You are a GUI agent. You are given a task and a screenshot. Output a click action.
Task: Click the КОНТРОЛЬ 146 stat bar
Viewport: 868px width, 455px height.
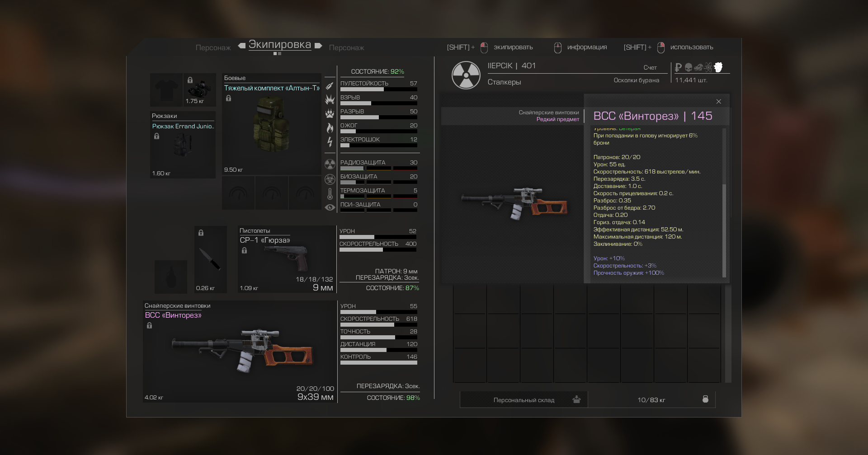pyautogui.click(x=379, y=363)
